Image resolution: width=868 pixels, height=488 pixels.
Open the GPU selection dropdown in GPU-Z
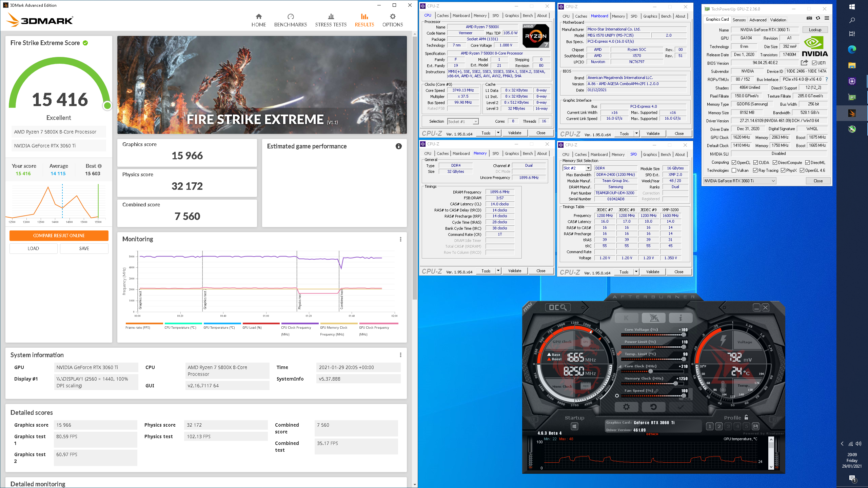point(740,181)
